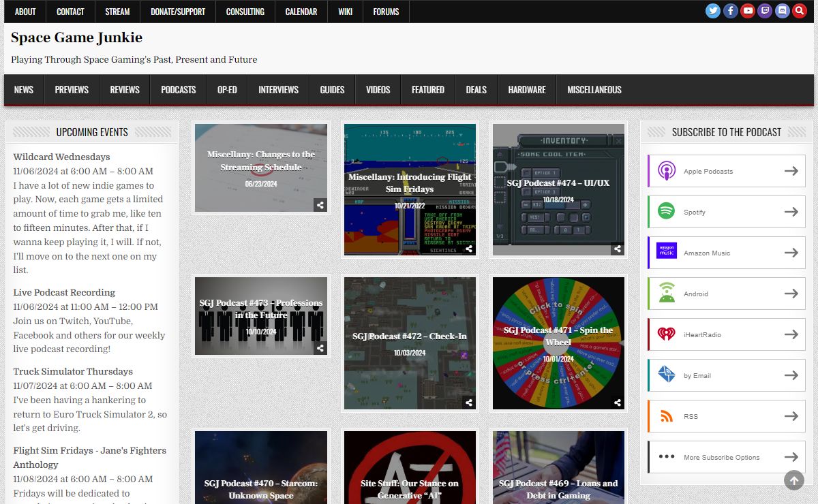The width and height of the screenshot is (818, 504).
Task: Click share icon on Flight Sim Fridays post
Action: tap(469, 249)
